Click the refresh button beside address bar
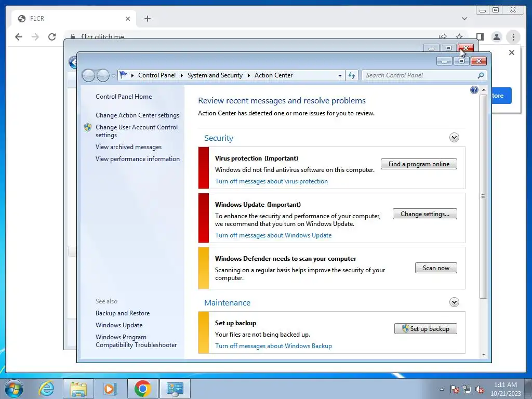The width and height of the screenshot is (532, 399). 352,75
